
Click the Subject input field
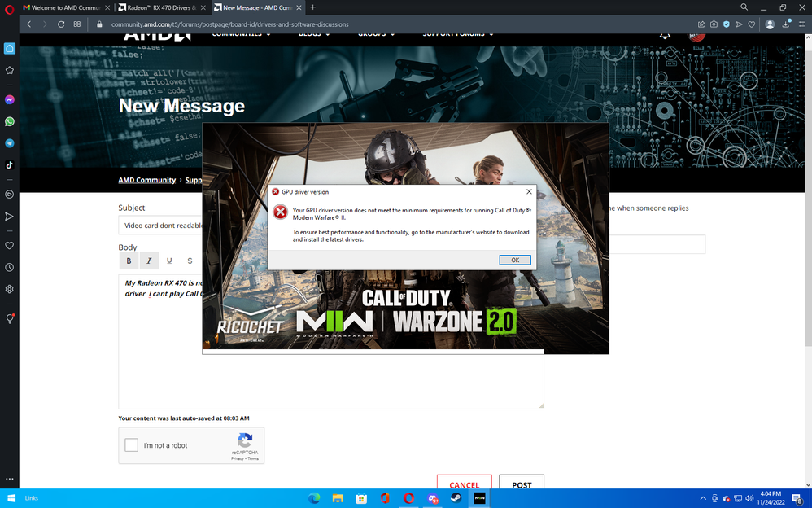point(160,226)
